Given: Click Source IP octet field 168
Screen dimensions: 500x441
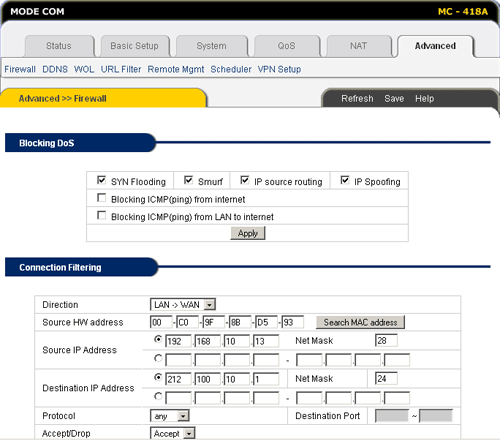Looking at the screenshot, I should coord(208,341).
